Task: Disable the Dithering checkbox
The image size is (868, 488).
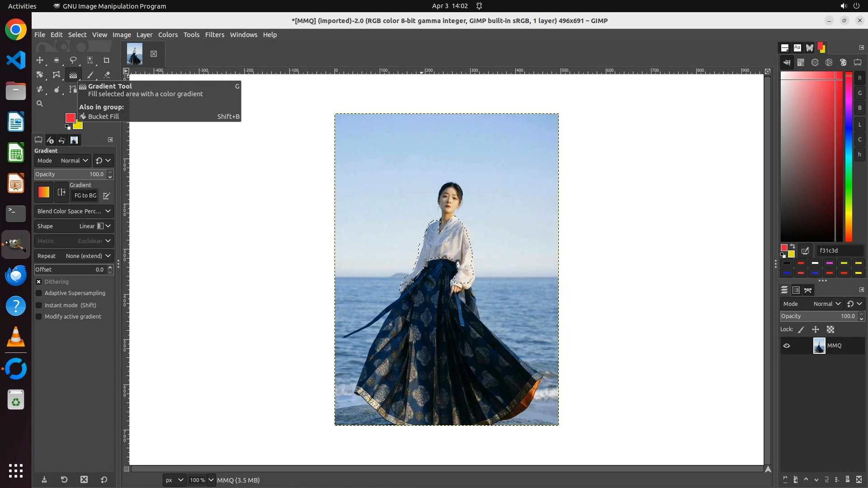Action: (x=39, y=282)
